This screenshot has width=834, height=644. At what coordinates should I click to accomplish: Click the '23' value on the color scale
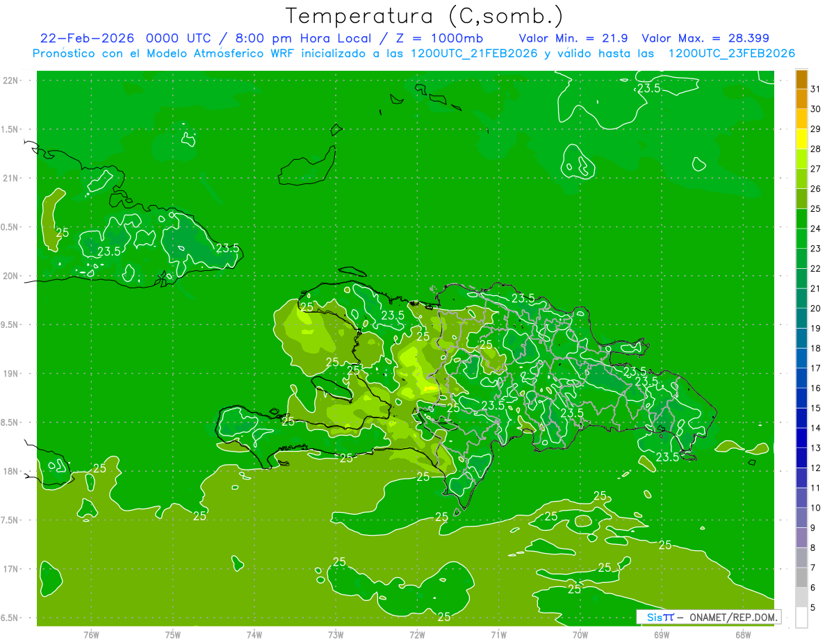coord(816,249)
